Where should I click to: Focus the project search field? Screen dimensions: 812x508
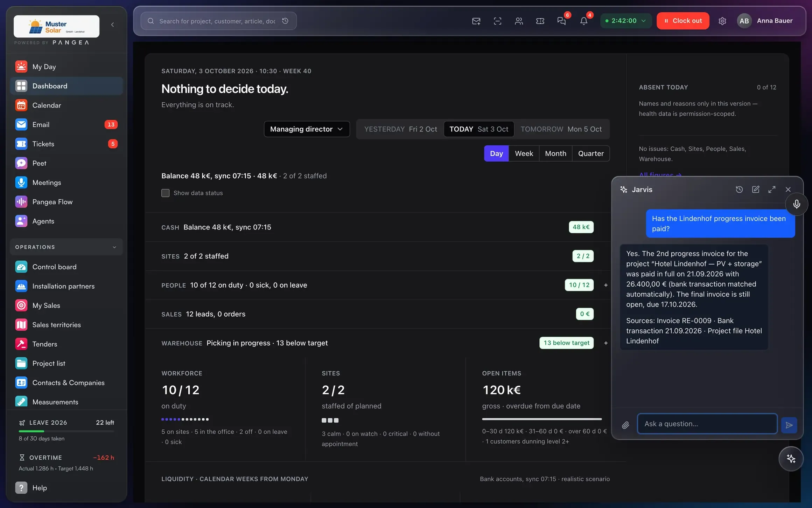pos(218,21)
